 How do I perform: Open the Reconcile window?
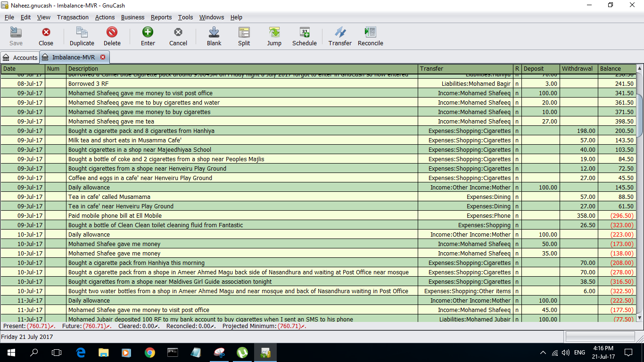point(371,36)
